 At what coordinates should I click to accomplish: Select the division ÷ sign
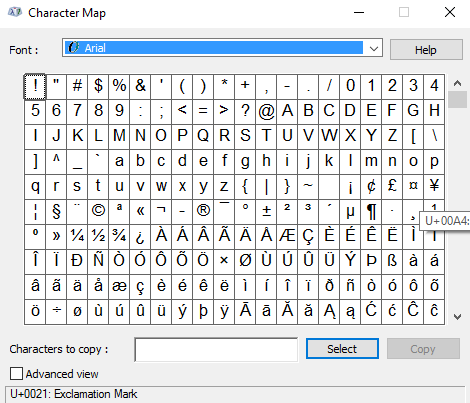coord(56,312)
